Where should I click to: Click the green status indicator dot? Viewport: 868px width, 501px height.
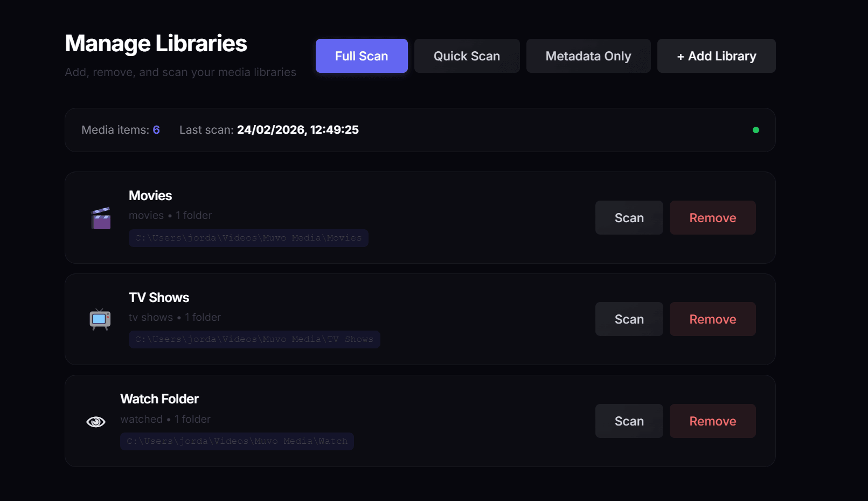point(756,130)
